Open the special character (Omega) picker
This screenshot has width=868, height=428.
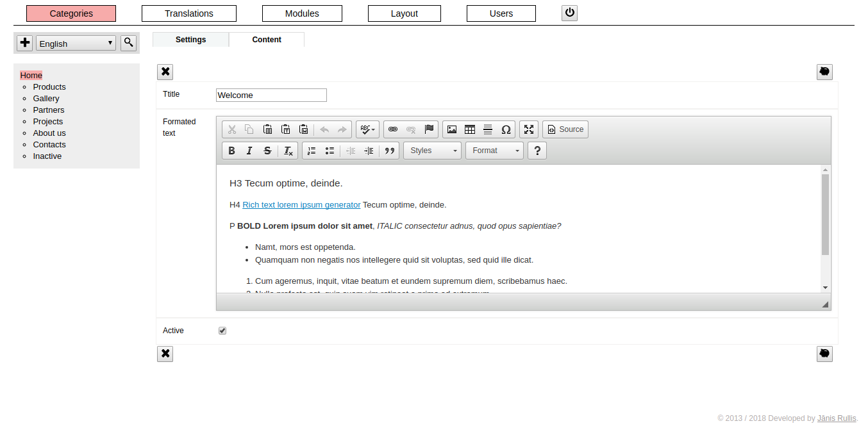point(506,129)
